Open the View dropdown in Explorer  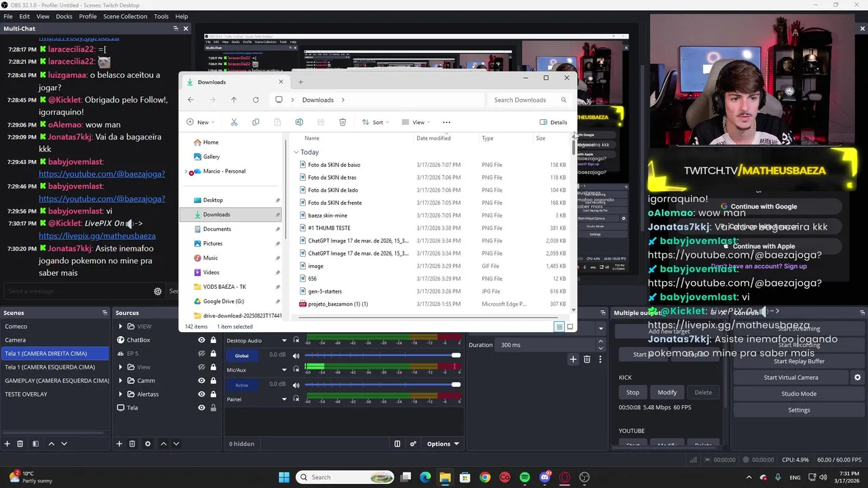coord(416,122)
